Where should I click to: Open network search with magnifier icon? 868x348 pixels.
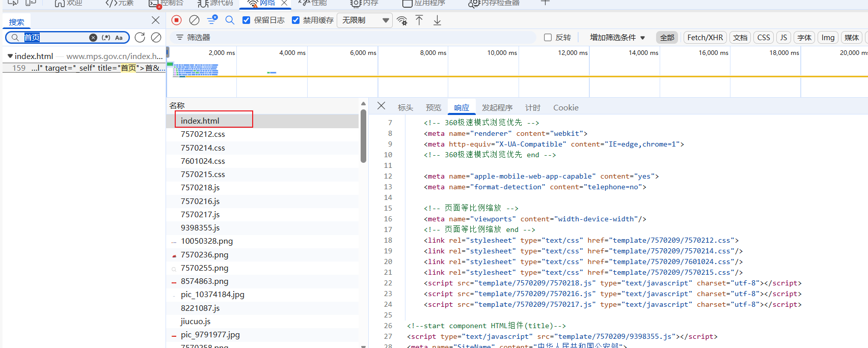[x=230, y=20]
